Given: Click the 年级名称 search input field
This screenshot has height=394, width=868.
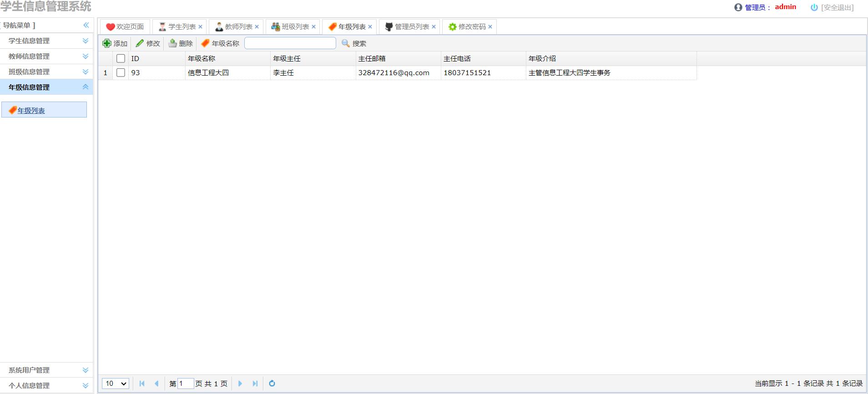Looking at the screenshot, I should click(x=290, y=43).
